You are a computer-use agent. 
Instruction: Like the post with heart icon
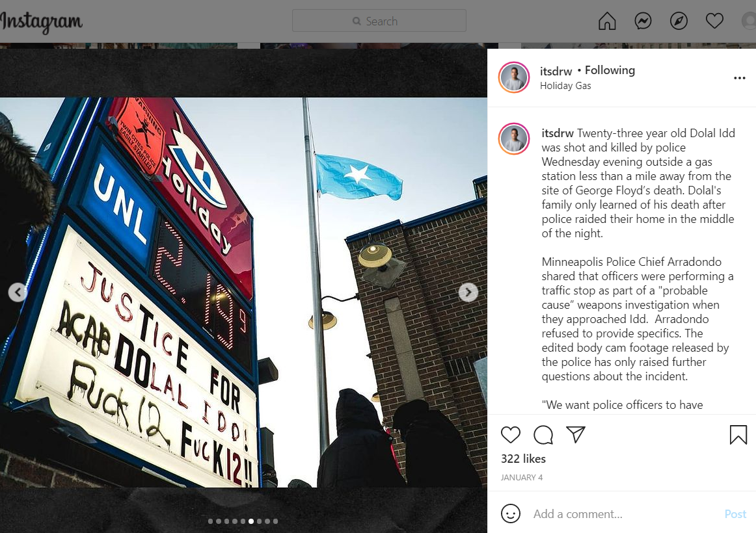[x=511, y=435]
